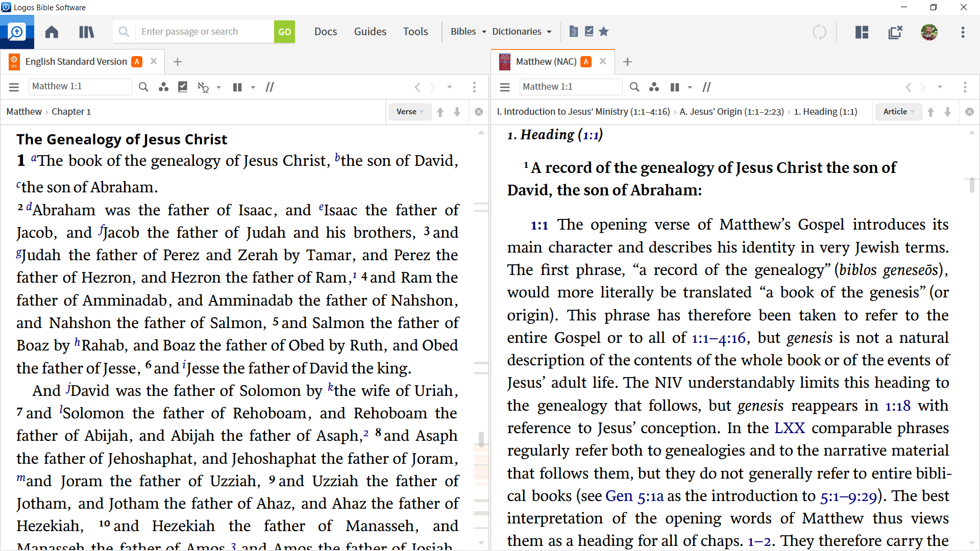Toggle NAC multiple resources columns icon
This screenshot has height=551, width=980.
click(x=675, y=87)
